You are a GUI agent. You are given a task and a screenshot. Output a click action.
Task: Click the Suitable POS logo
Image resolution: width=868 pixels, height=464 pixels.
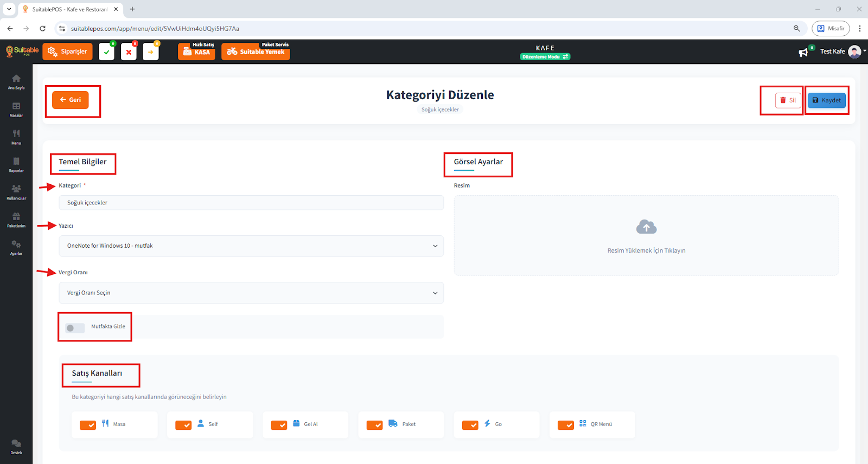tap(22, 51)
